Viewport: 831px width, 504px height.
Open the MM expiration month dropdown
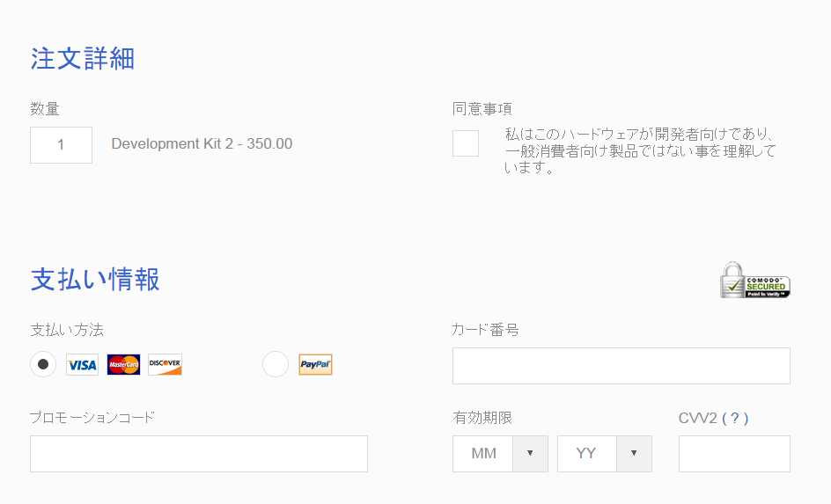(500, 454)
